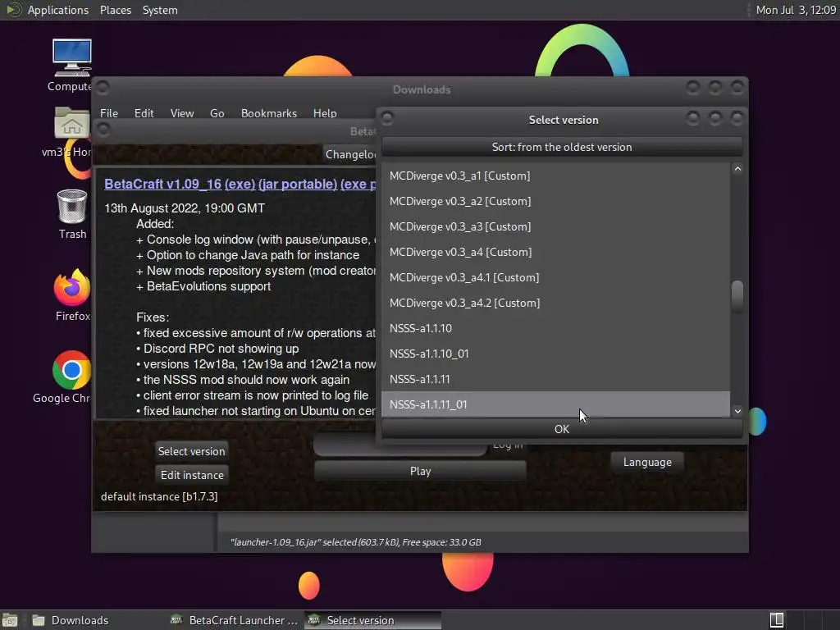Select NSSS-a1.1.11 version entry
Viewport: 840px width, 630px height.
pyautogui.click(x=555, y=379)
